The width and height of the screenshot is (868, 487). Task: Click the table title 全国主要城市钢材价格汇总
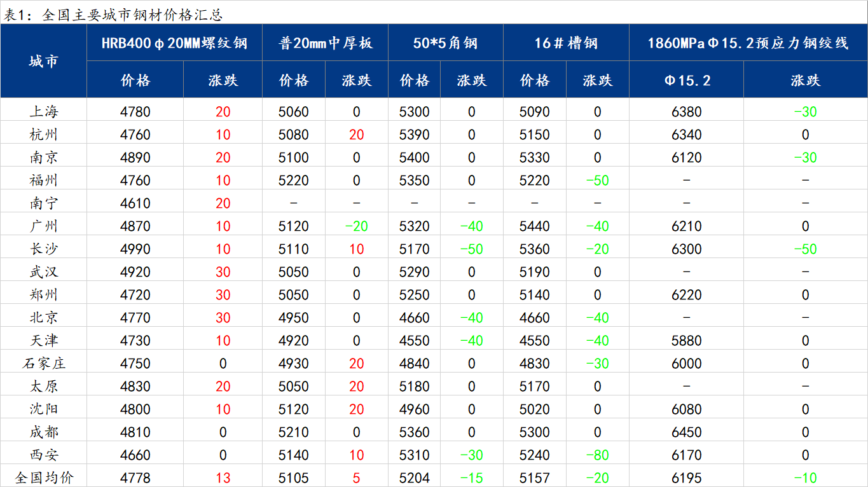point(132,14)
